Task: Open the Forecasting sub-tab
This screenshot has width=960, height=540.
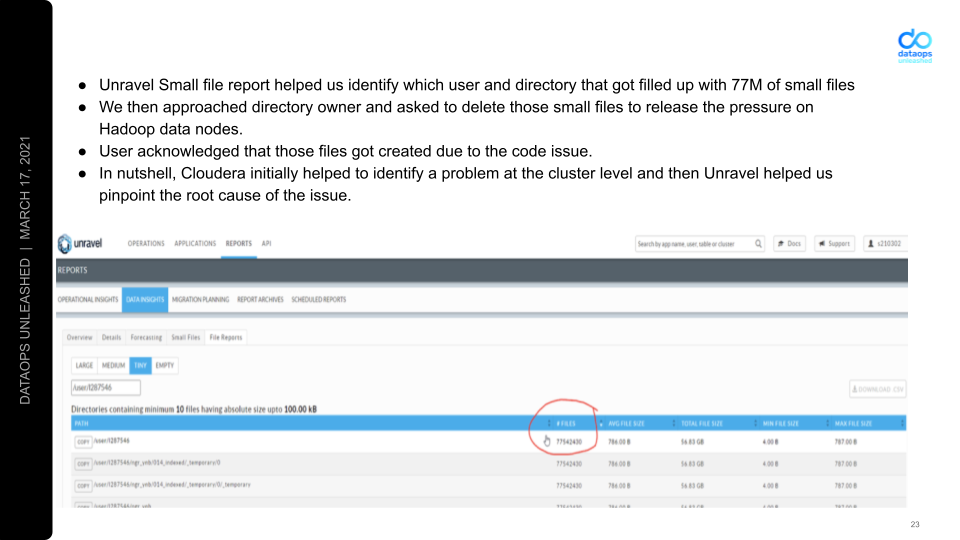Action: [146, 337]
